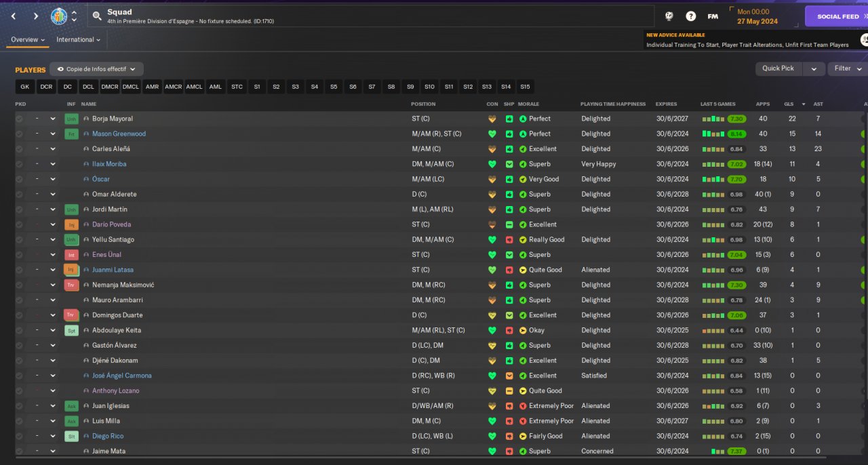Image resolution: width=868 pixels, height=465 pixels.
Task: Open the Overview tab menu
Action: (28, 40)
